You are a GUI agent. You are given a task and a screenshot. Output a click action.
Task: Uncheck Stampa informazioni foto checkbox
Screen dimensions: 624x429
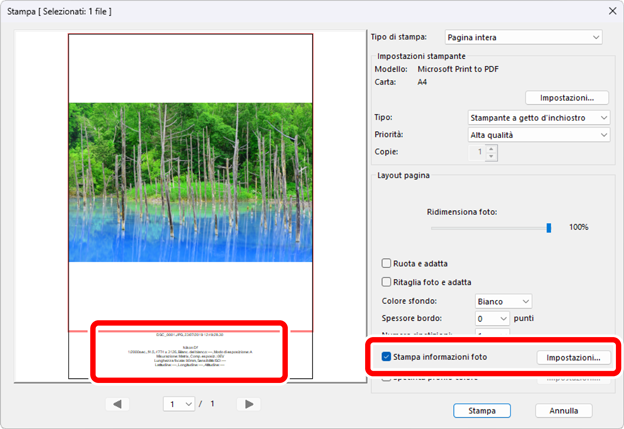pyautogui.click(x=386, y=356)
